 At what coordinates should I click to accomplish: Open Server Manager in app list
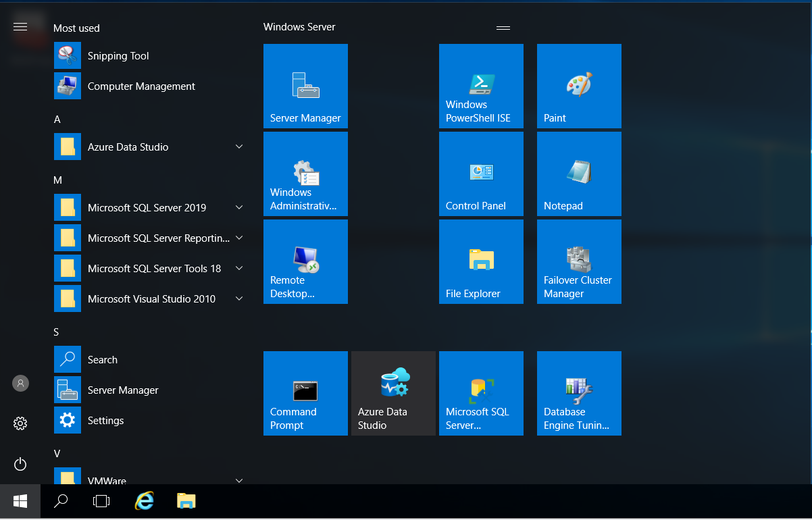coord(150,390)
